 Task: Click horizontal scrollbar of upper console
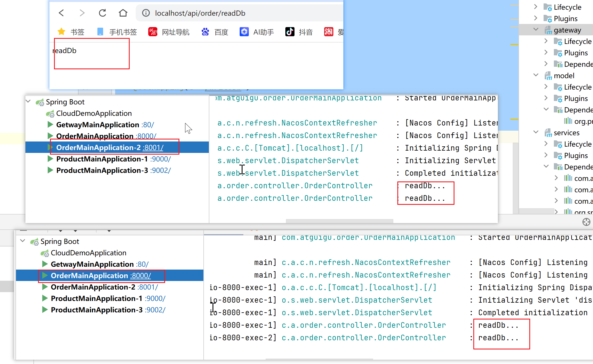(339, 221)
